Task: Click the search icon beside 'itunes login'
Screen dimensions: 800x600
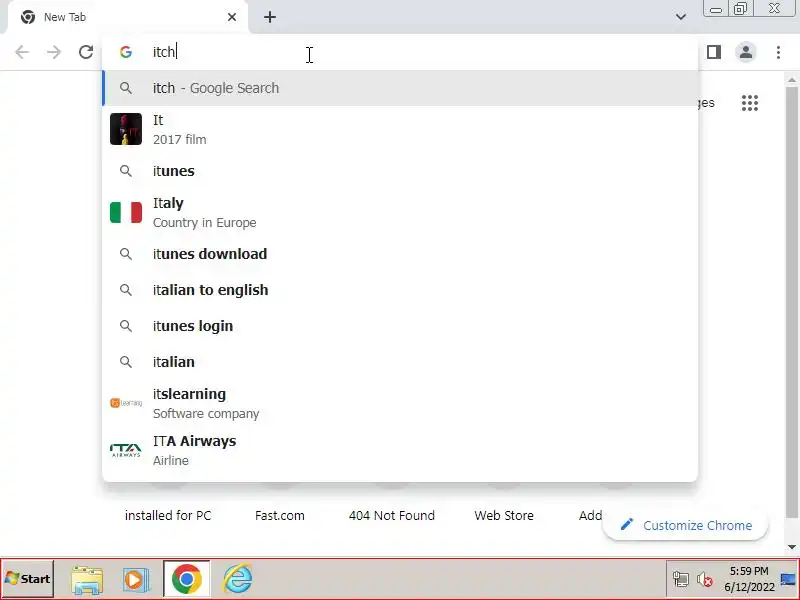Action: (126, 326)
